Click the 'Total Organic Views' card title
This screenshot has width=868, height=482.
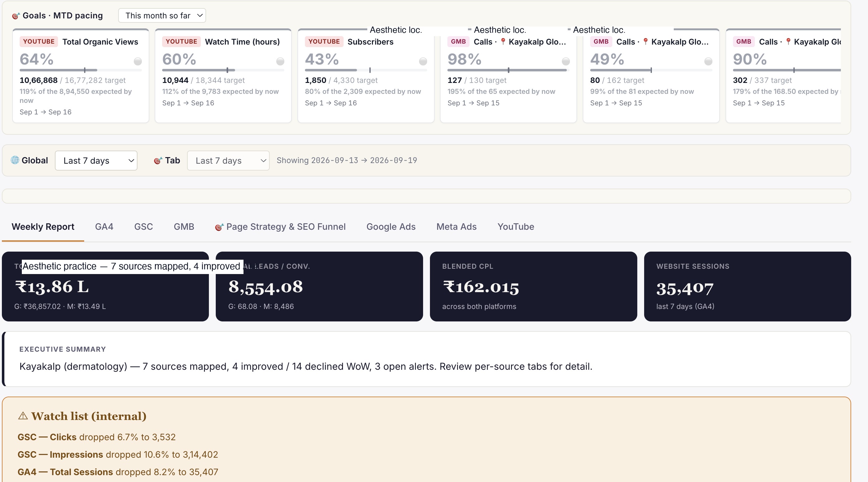(100, 42)
